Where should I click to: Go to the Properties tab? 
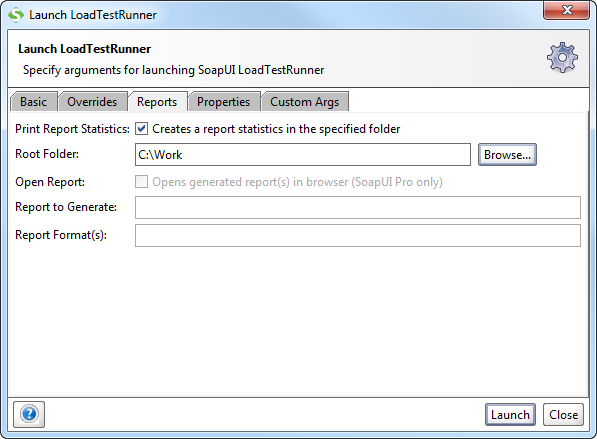tap(223, 102)
